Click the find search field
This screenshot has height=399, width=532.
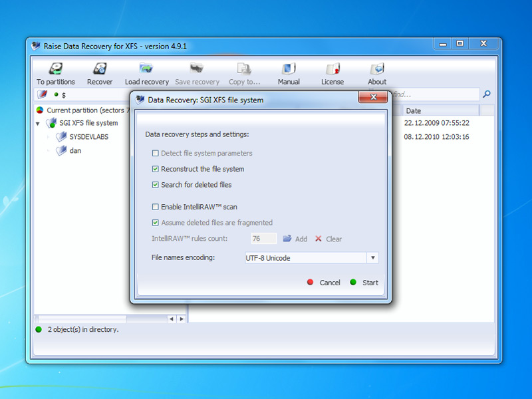pyautogui.click(x=436, y=94)
